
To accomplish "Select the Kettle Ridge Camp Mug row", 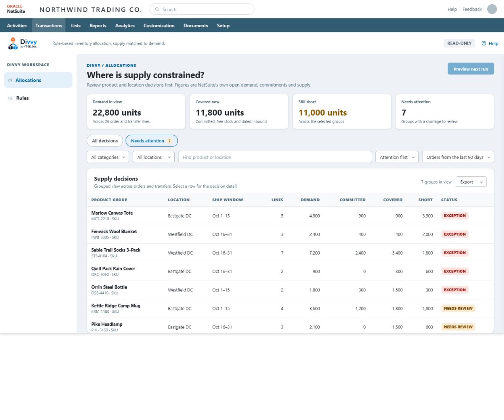I will point(290,308).
